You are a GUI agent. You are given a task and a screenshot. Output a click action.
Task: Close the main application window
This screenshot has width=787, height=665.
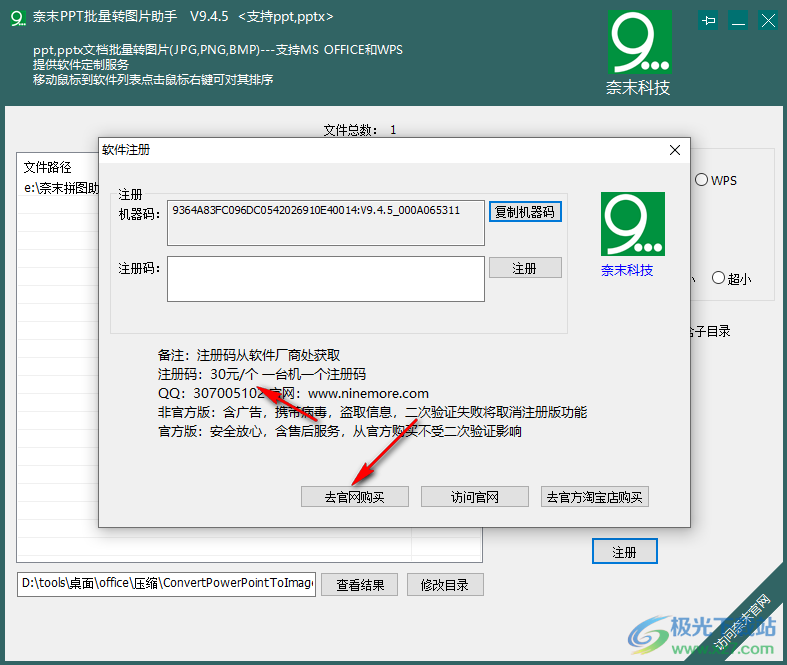point(768,21)
